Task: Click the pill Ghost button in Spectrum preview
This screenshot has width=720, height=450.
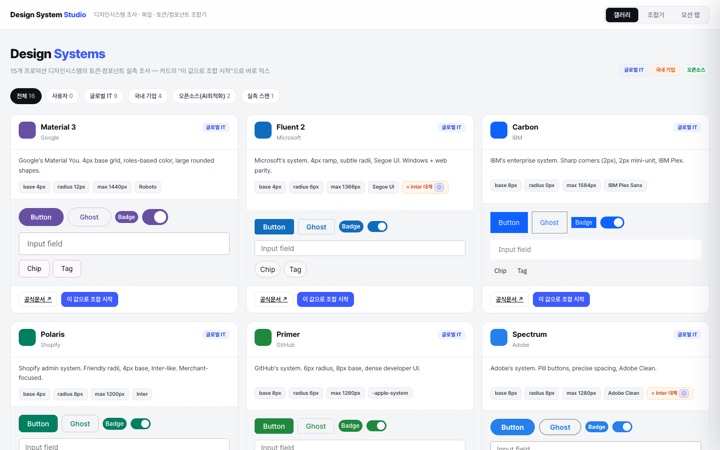Action: click(x=560, y=427)
